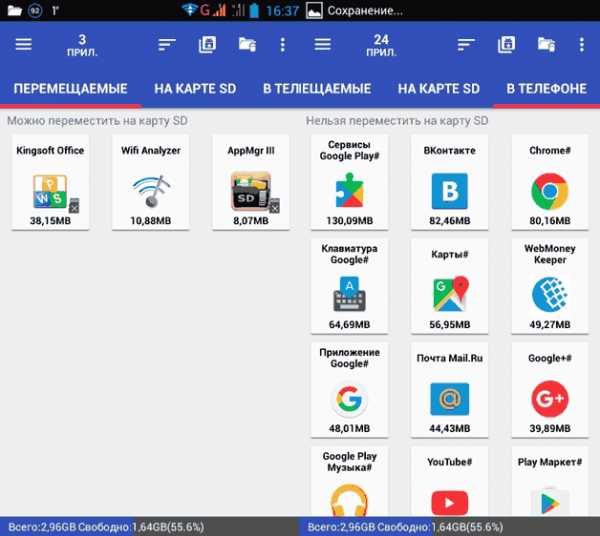Switch to В ТЕЛЕФОНЕ tab
600x536 pixels.
click(546, 89)
